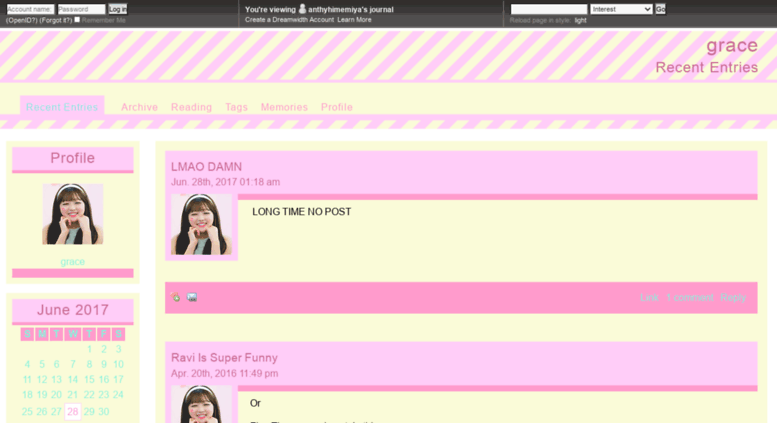The height and width of the screenshot is (423, 777).
Task: Open the 1 comment link
Action: [x=690, y=297]
